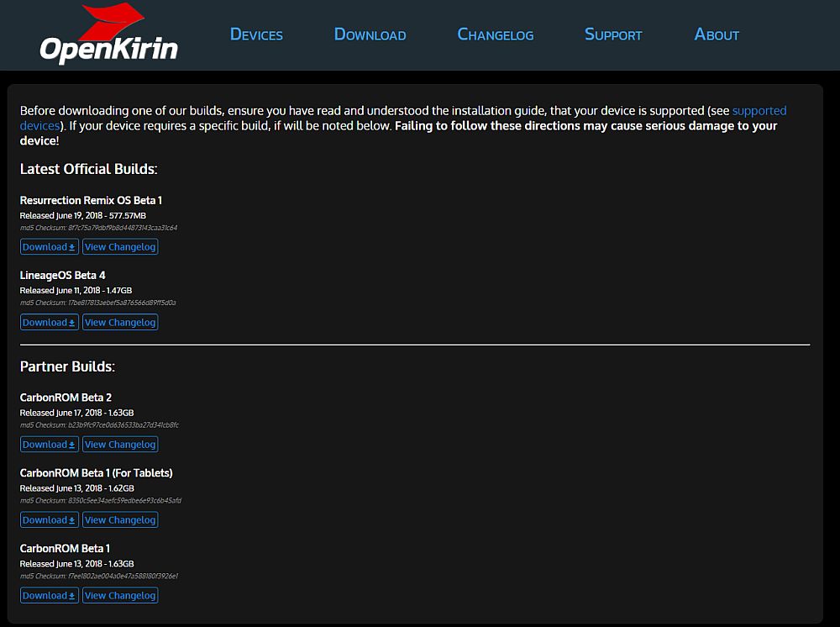View changelog for LineageOS Beta 4
840x627 pixels.
pos(120,322)
